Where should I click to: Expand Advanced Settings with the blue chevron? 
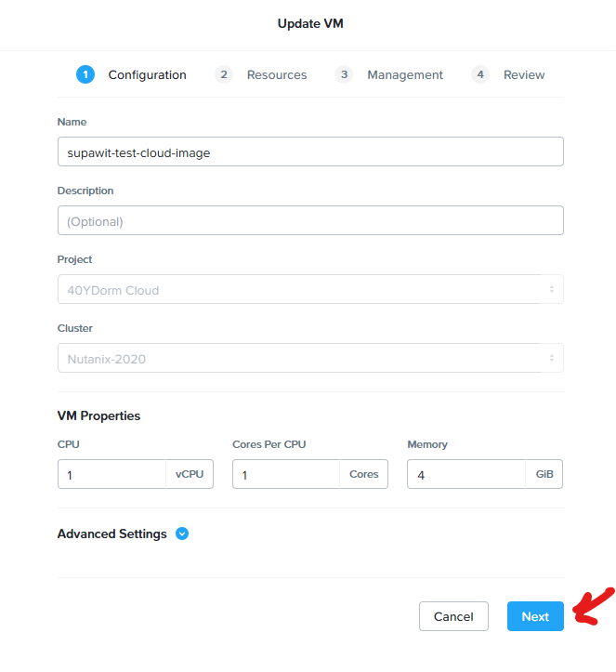(182, 534)
